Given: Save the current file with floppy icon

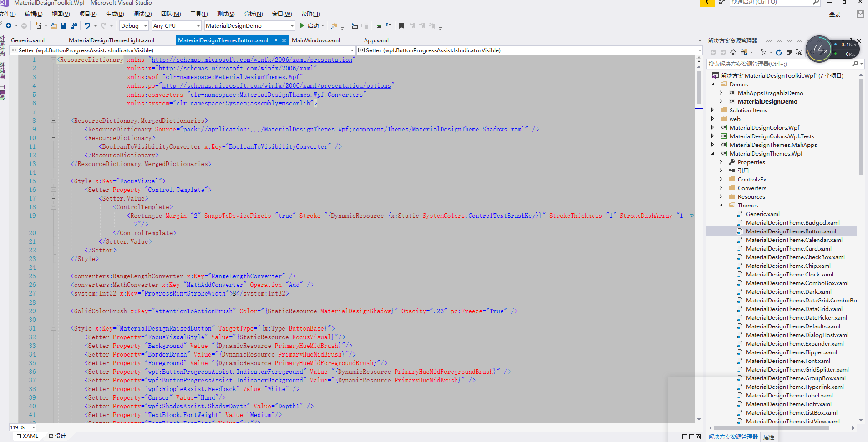Looking at the screenshot, I should (x=64, y=26).
